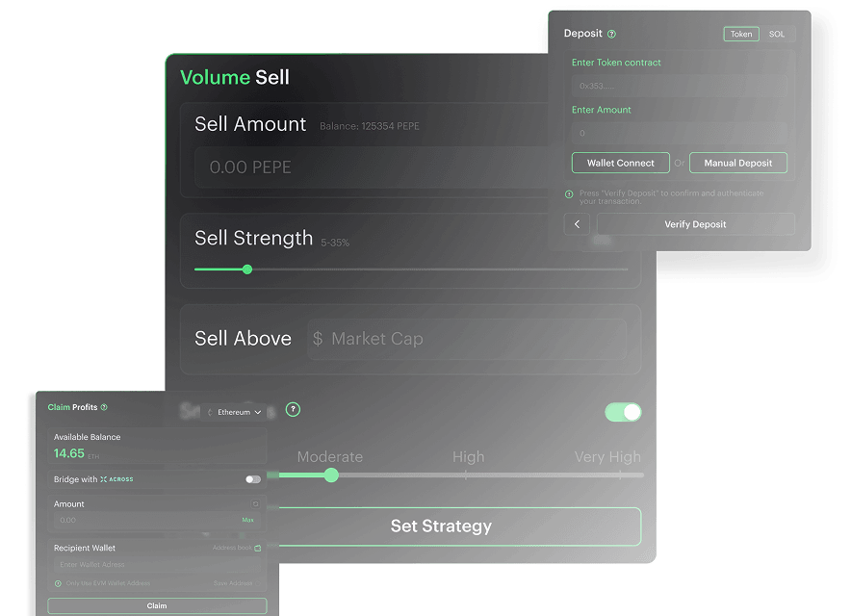Click the Set Strategy button
This screenshot has width=851, height=616.
tap(441, 526)
